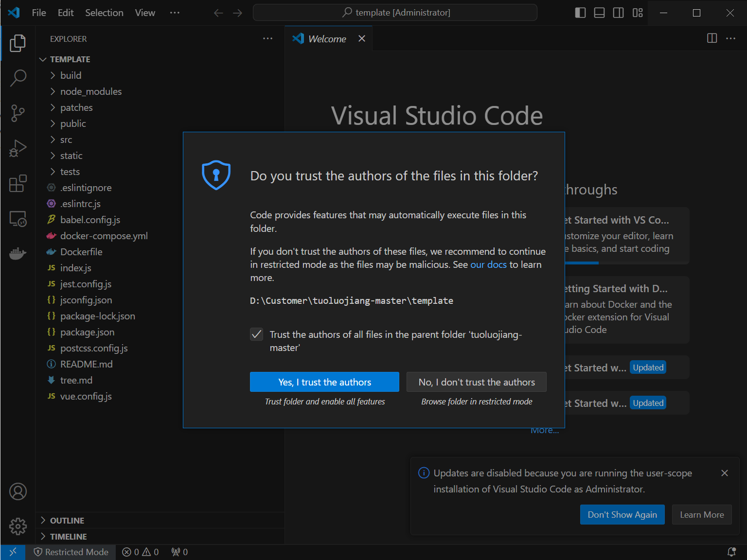Click the notifications bell in status bar

point(731,552)
